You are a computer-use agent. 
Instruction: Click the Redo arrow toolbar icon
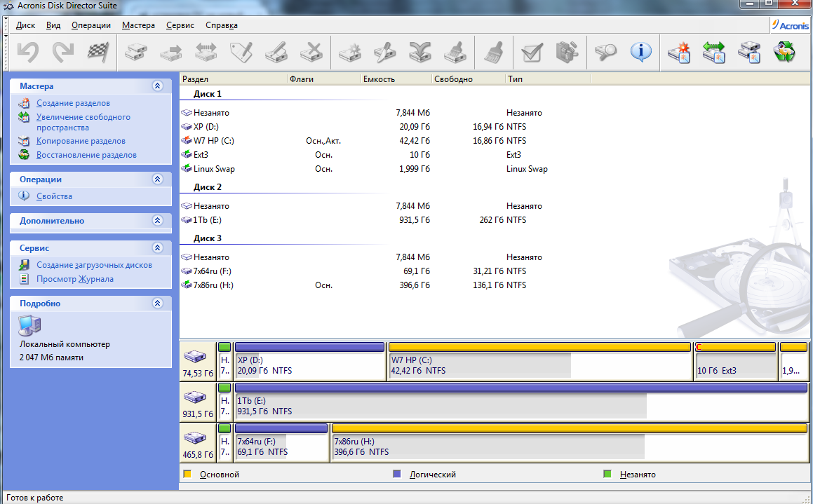pos(63,52)
